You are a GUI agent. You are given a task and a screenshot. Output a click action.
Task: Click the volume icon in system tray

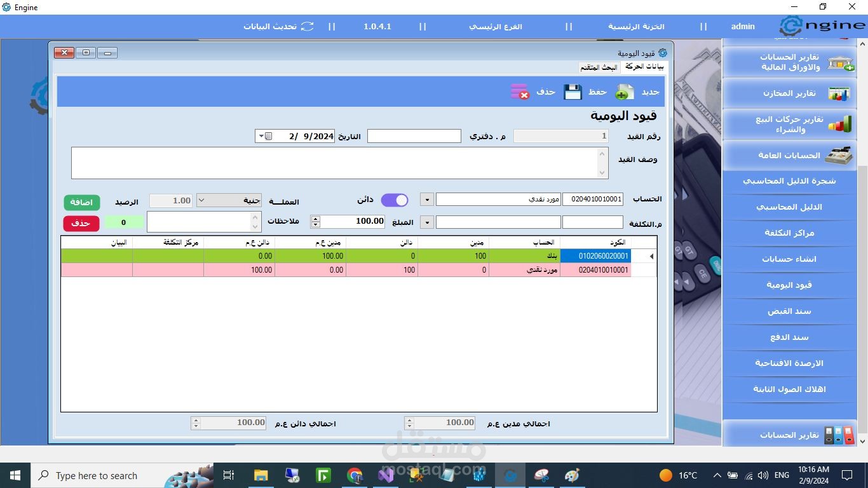click(763, 475)
